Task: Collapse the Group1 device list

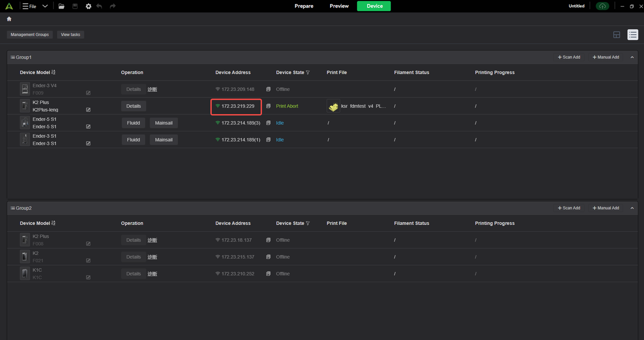Action: (x=632, y=57)
